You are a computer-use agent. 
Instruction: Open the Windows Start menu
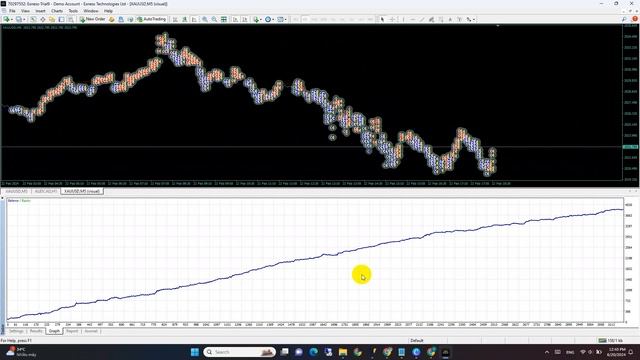[195, 352]
